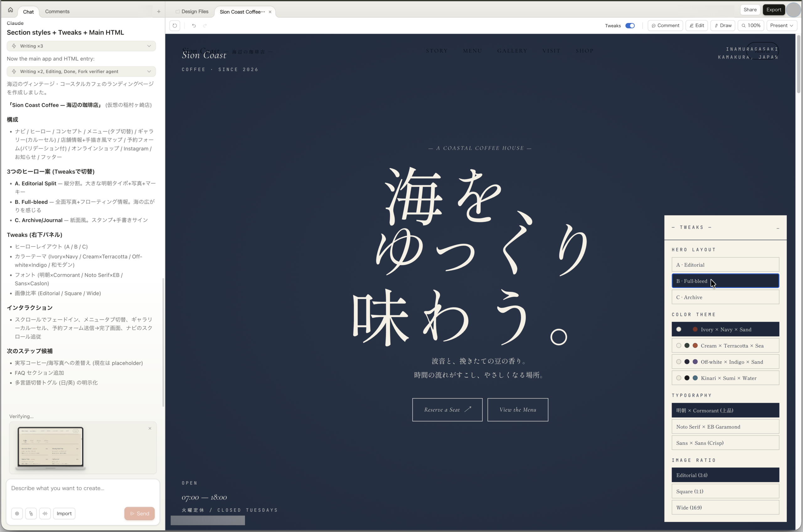Switch to Edit mode
The width and height of the screenshot is (803, 532).
point(696,25)
